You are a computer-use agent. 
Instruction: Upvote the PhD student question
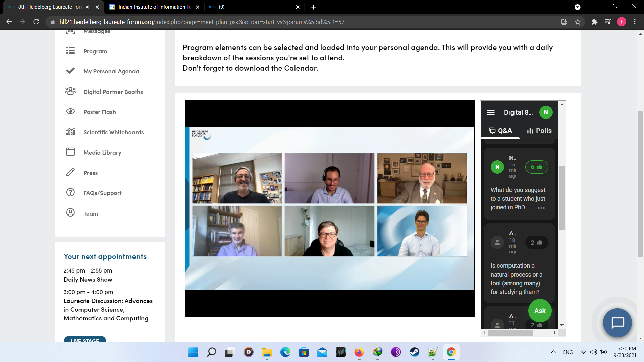(536, 167)
